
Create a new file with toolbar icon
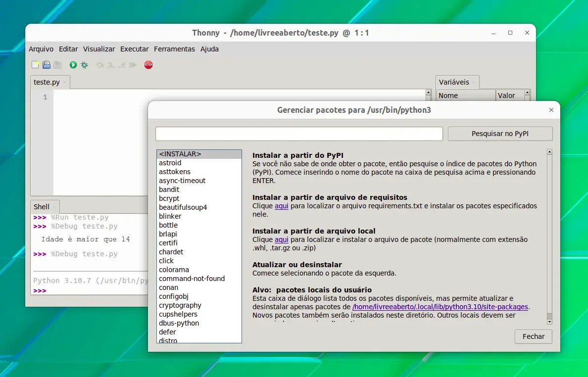(x=35, y=65)
